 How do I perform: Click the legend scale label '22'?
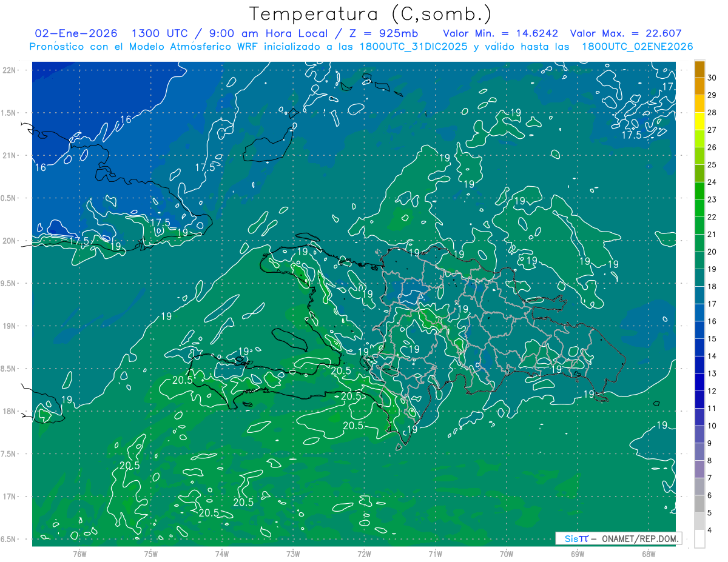coord(712,217)
